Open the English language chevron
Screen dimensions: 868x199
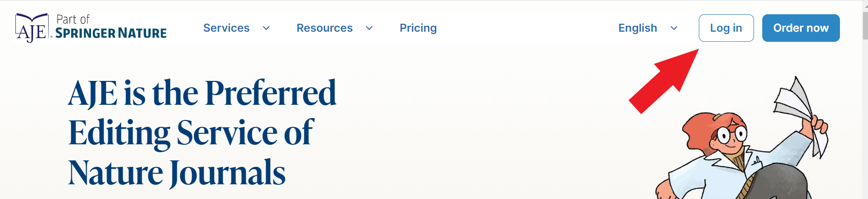click(x=674, y=28)
